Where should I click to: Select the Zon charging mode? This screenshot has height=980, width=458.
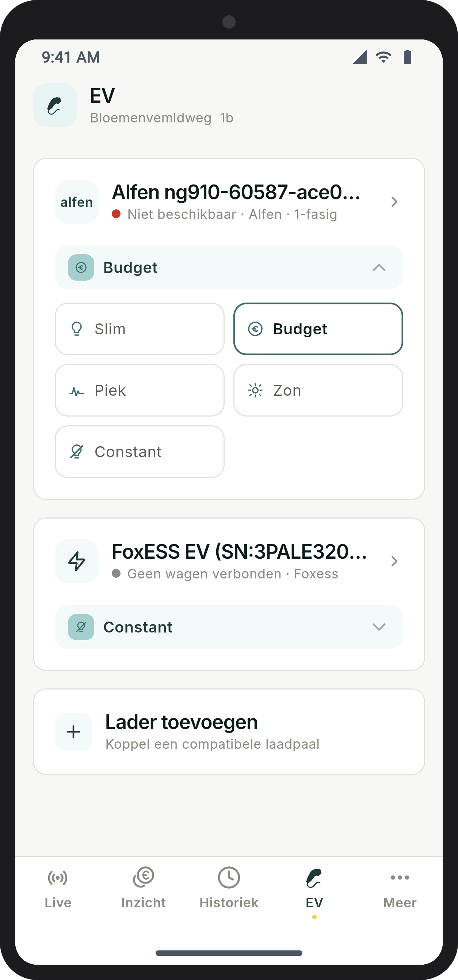318,390
